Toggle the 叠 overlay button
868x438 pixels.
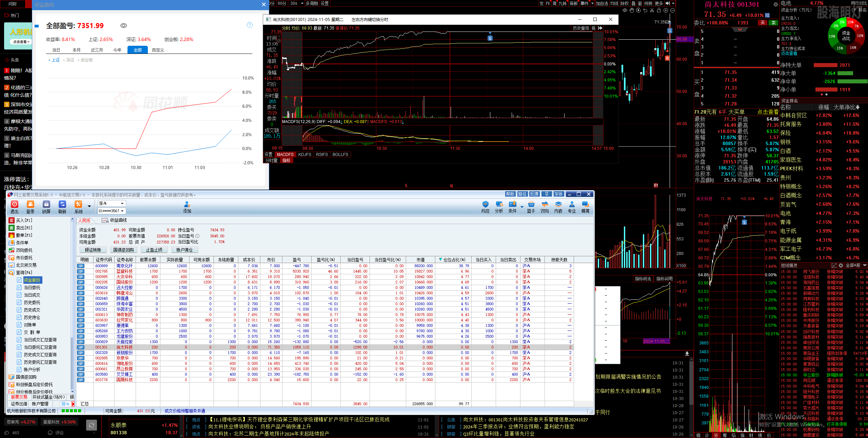coord(633,3)
